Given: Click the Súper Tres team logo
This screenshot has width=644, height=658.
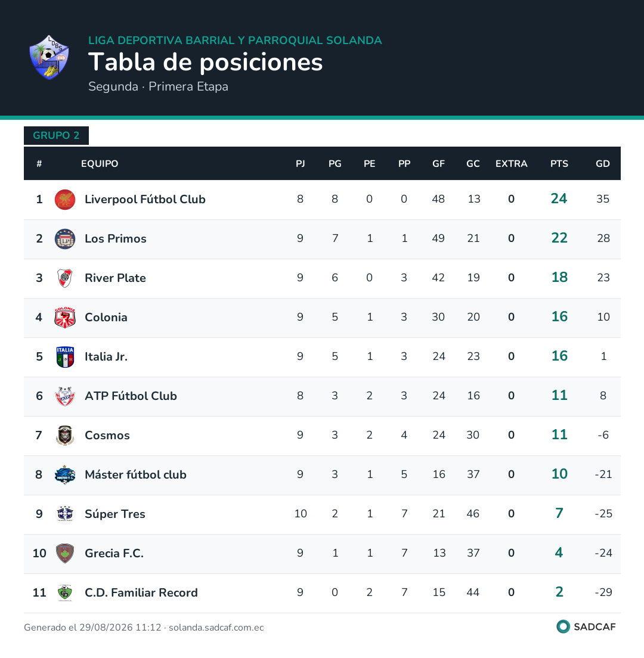Looking at the screenshot, I should click(65, 514).
